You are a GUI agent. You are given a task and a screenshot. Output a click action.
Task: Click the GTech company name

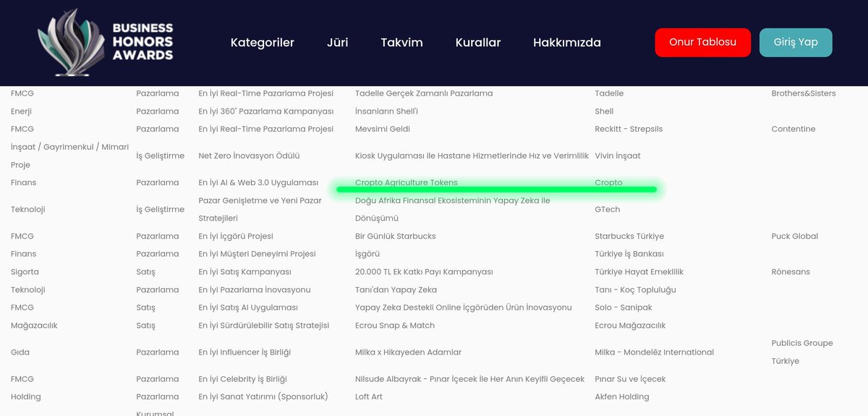click(x=608, y=209)
